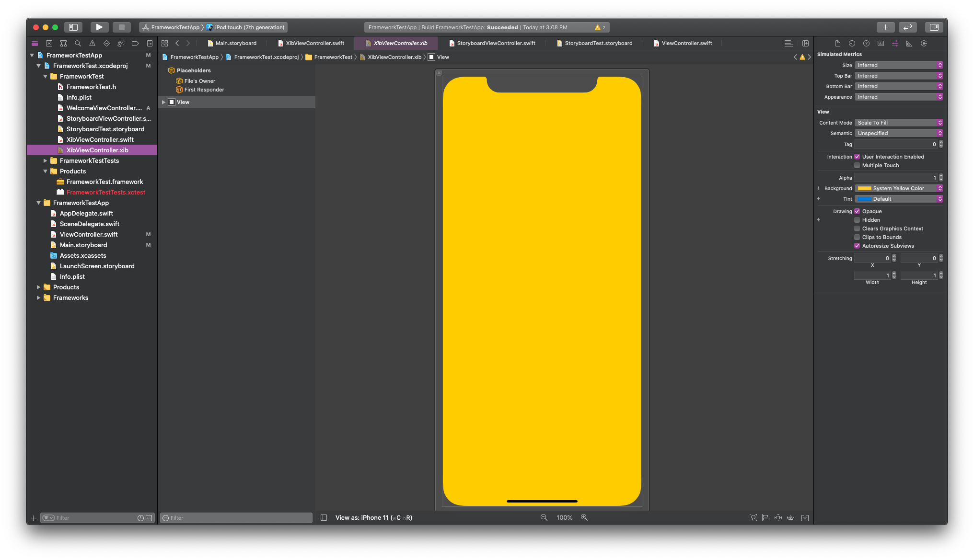Viewport: 974px width, 560px height.
Task: Expand the View item in outline
Action: tap(164, 102)
